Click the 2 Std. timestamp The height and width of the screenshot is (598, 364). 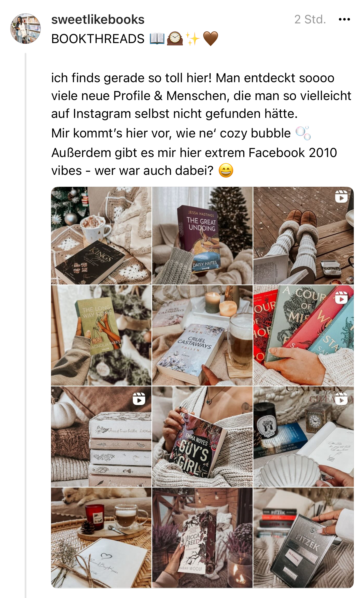[x=310, y=20]
